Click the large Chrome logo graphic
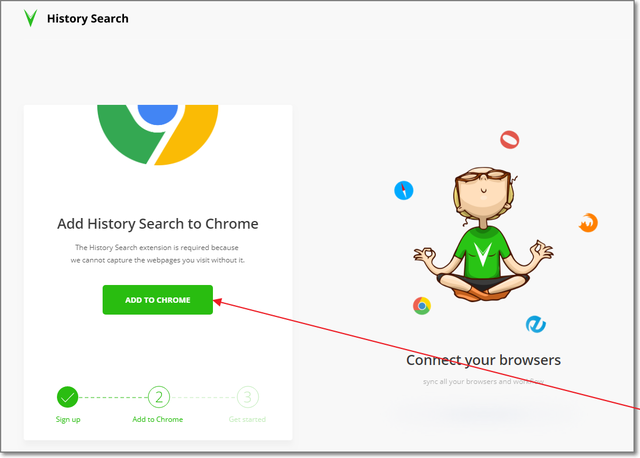Viewport: 640px width, 458px height. coord(158,135)
